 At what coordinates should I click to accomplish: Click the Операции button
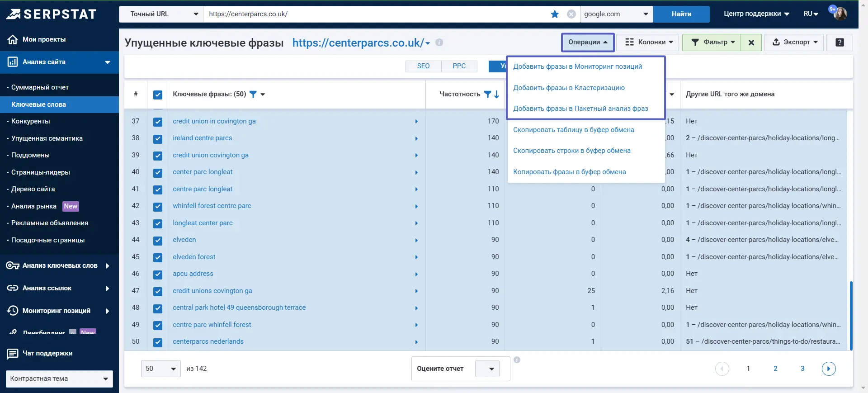(588, 42)
